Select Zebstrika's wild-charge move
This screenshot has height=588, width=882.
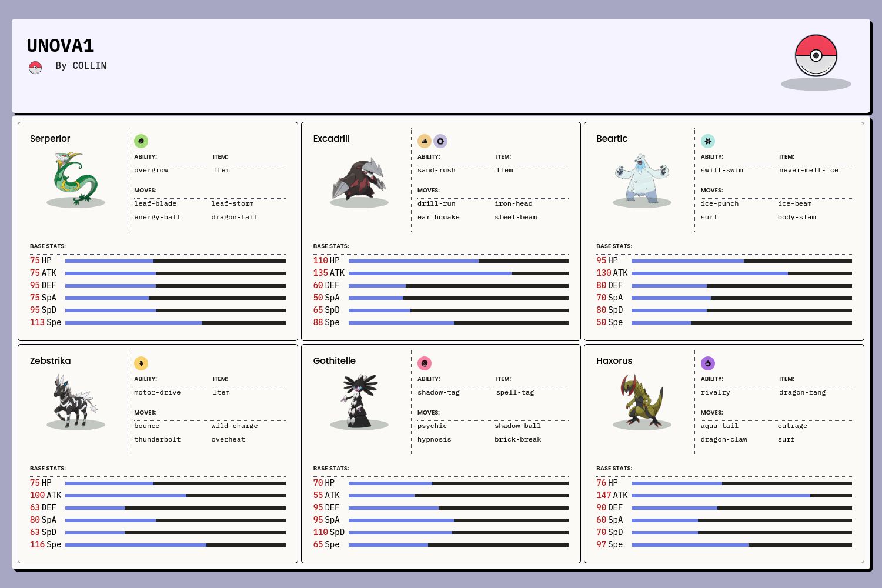(235, 426)
